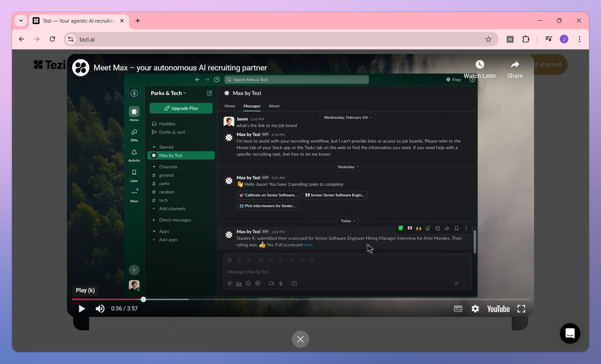Screen dimensions: 601x364
Task: Click the H extension icon in the toolbar
Action: click(x=510, y=39)
